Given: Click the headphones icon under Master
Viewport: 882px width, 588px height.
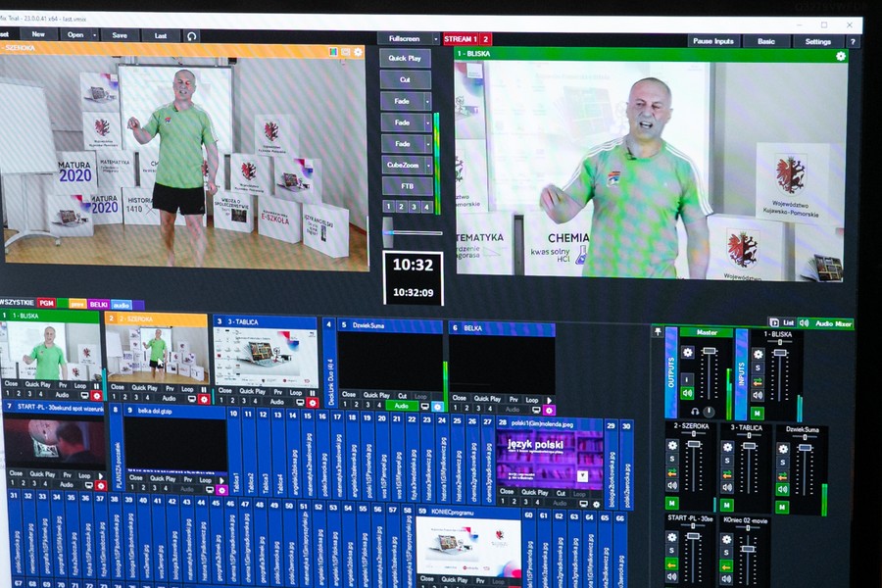Looking at the screenshot, I should (695, 412).
